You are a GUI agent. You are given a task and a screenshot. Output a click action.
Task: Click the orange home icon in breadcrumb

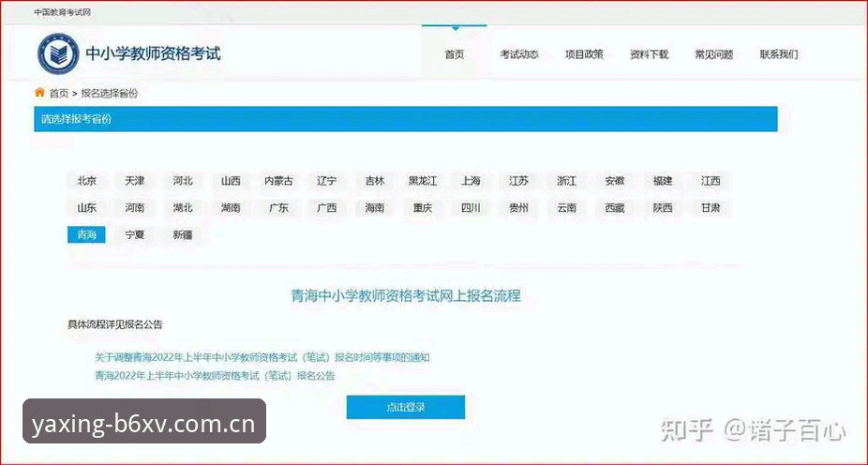[39, 93]
